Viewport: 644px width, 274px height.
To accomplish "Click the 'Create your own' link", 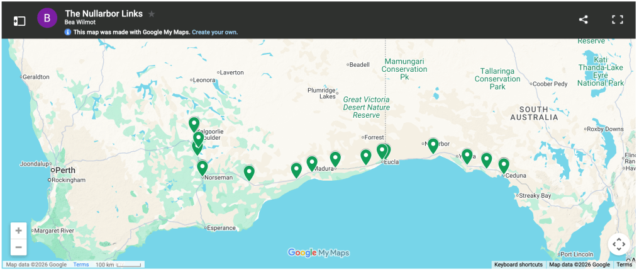I will click(214, 32).
